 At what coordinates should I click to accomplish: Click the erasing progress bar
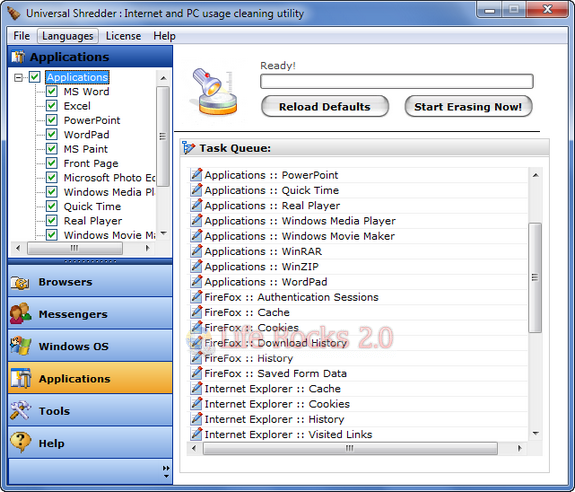397,81
